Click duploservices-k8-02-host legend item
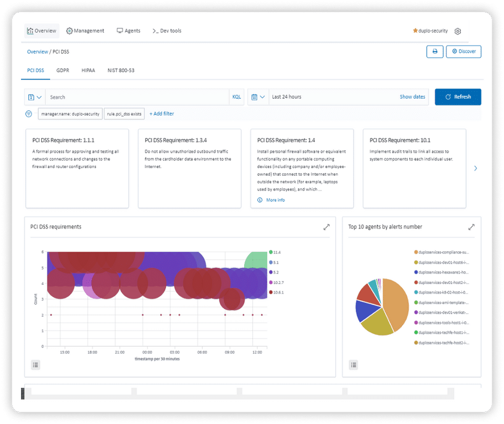Viewport: 504px width, 424px height. coord(442,292)
